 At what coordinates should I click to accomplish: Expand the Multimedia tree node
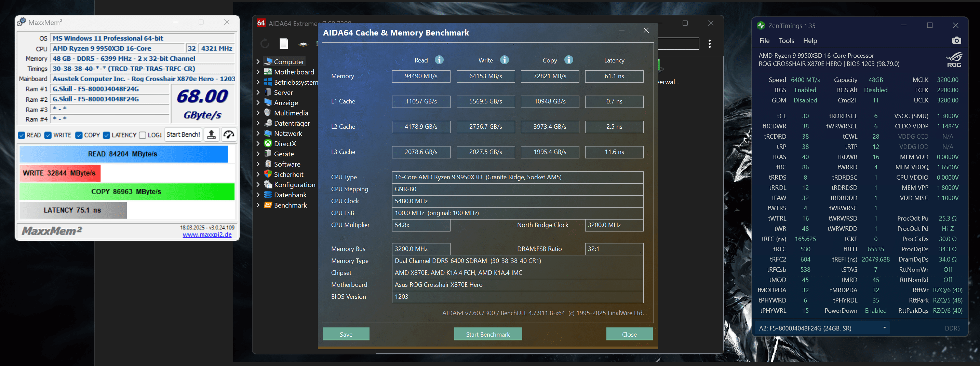click(258, 113)
